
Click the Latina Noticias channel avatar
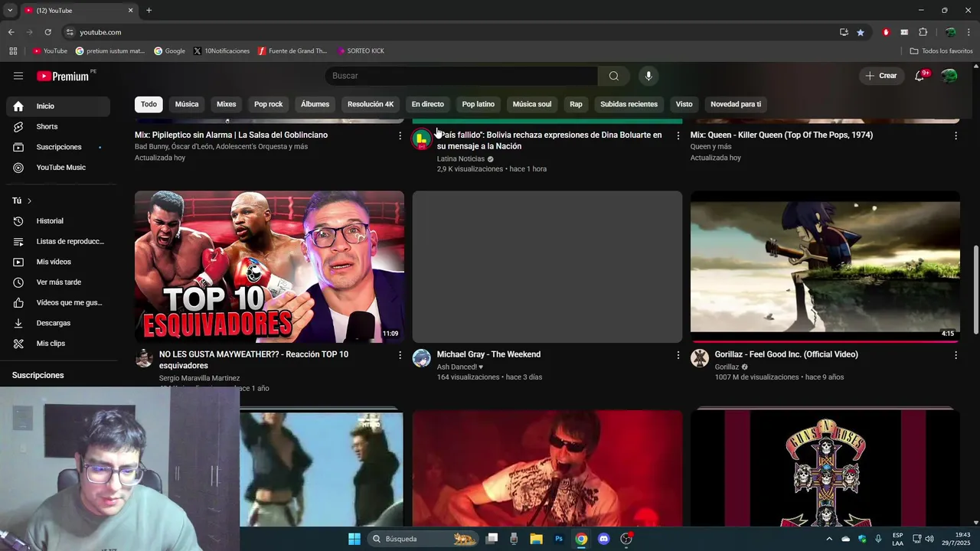(422, 139)
